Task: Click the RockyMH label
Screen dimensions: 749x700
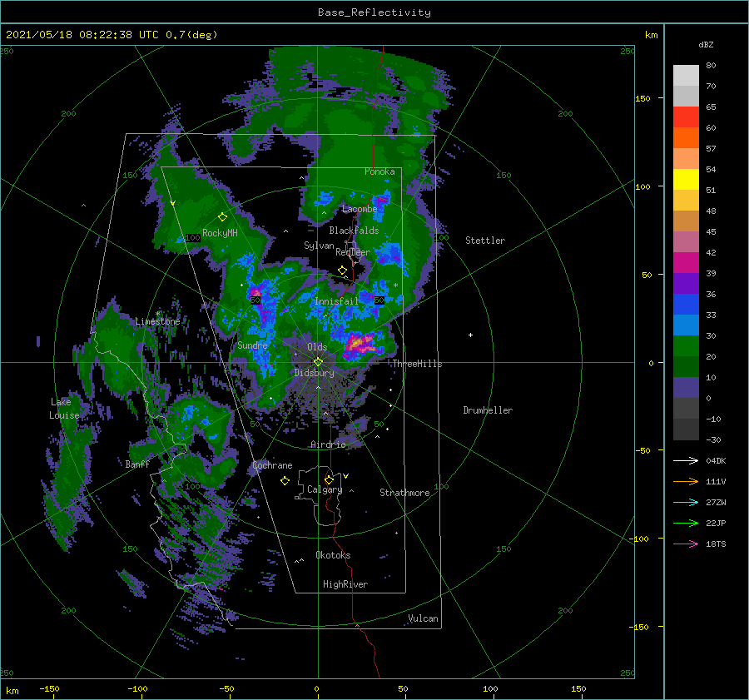Action: (x=220, y=233)
